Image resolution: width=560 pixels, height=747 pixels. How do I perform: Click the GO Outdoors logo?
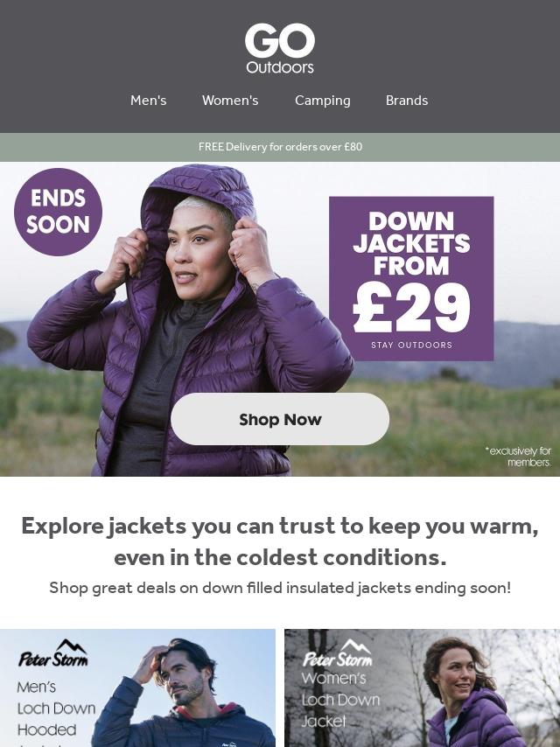click(x=280, y=49)
